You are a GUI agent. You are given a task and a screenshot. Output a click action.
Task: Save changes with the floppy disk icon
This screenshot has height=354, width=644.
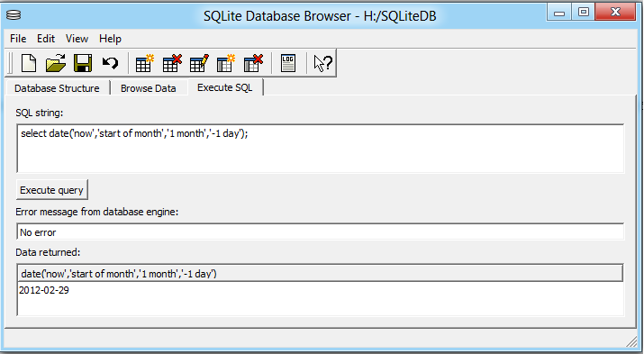pyautogui.click(x=83, y=63)
